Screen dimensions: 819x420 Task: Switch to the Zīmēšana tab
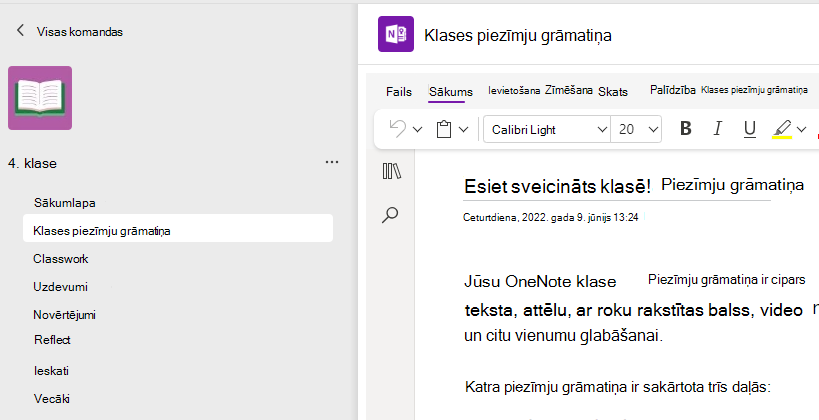coord(568,90)
